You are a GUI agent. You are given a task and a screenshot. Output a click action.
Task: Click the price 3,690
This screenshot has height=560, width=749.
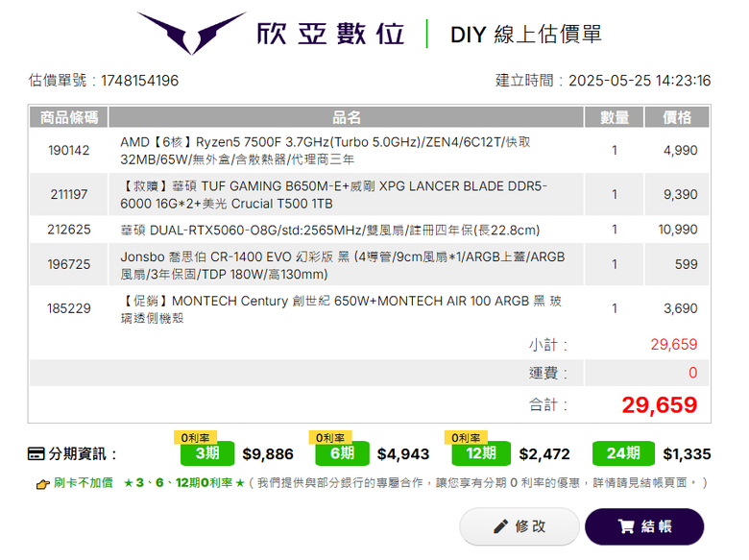point(680,308)
